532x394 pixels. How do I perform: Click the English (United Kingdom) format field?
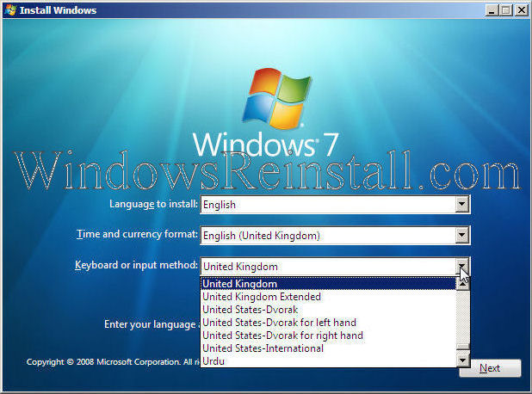(x=327, y=235)
